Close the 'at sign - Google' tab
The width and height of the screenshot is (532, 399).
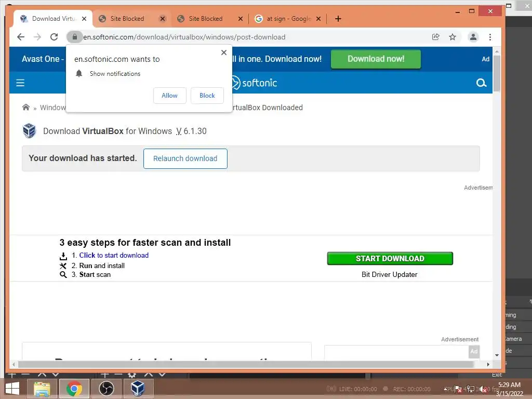318,19
